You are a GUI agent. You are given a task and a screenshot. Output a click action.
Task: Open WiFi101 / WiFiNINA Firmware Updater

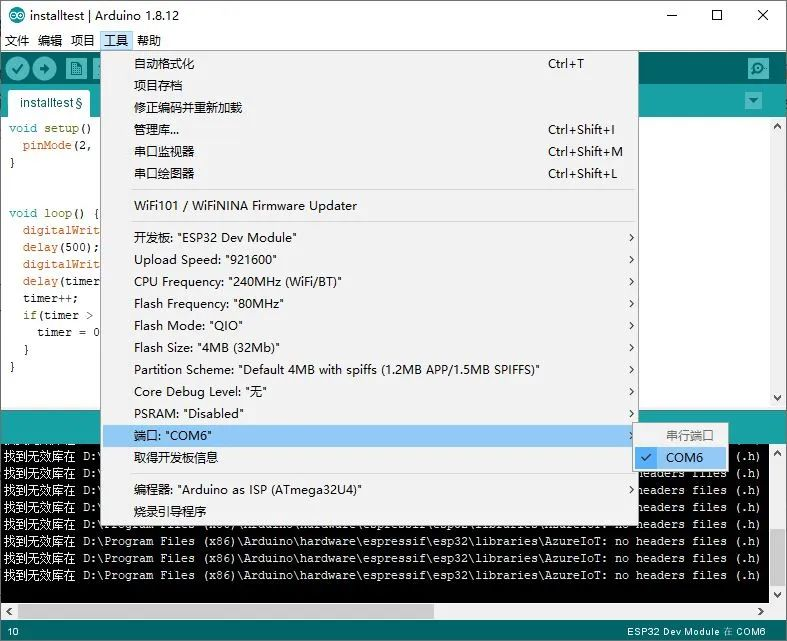coord(369,206)
